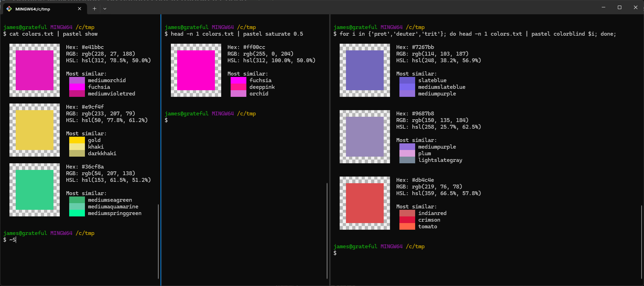Screen dimensions: 644x286
Task: Click the mediumseagreen small swatch
Action: point(77,200)
